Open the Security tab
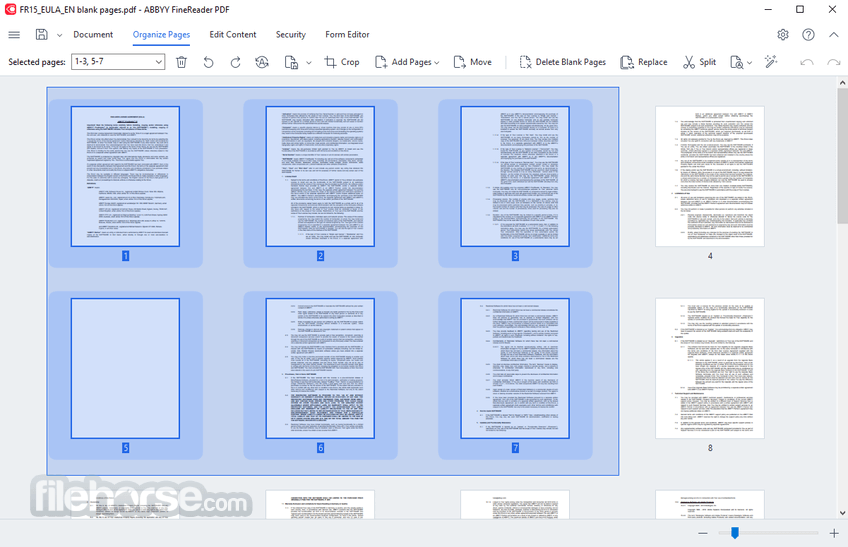Image resolution: width=848 pixels, height=547 pixels. [x=290, y=35]
